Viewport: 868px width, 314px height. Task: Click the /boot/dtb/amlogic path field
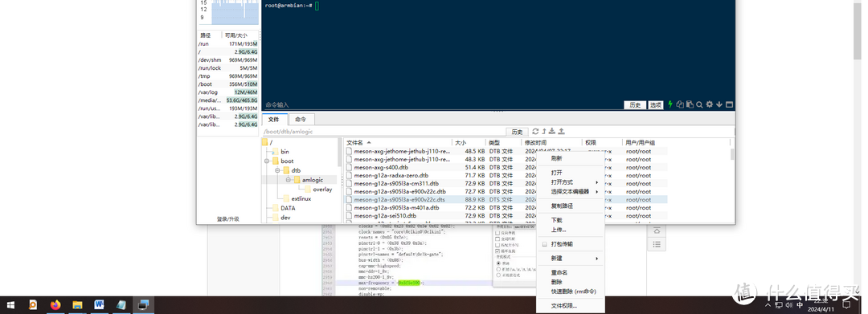tap(383, 133)
